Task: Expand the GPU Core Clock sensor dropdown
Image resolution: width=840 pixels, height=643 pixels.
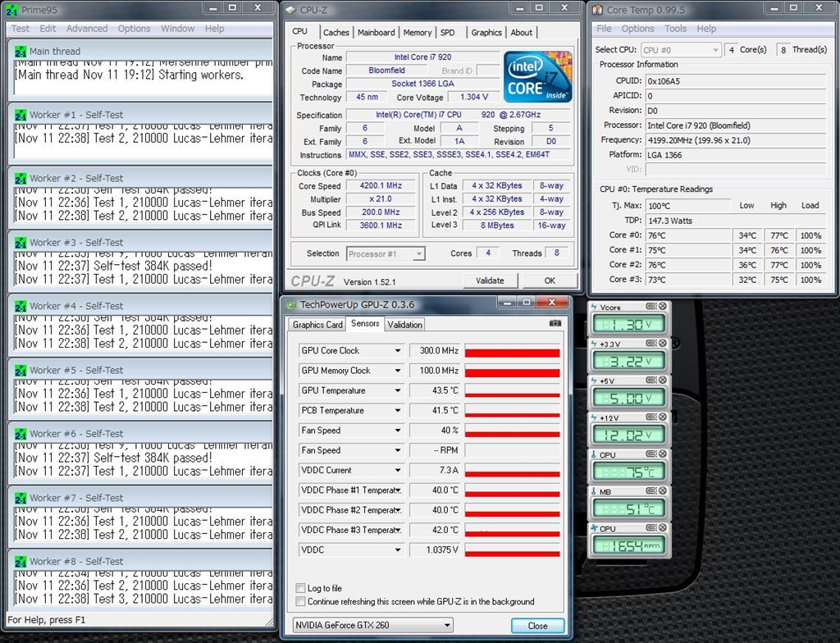Action: tap(398, 351)
